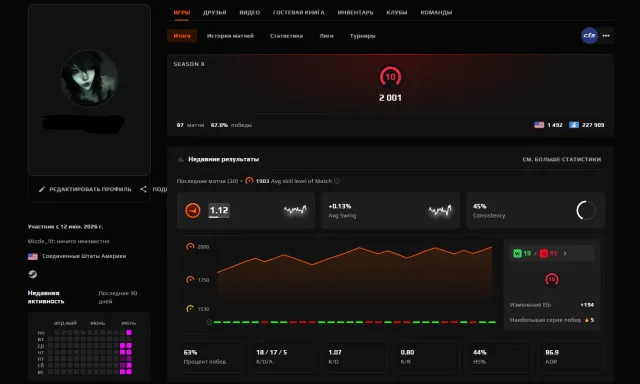Click the US flag country ranking 1 492

(x=539, y=125)
